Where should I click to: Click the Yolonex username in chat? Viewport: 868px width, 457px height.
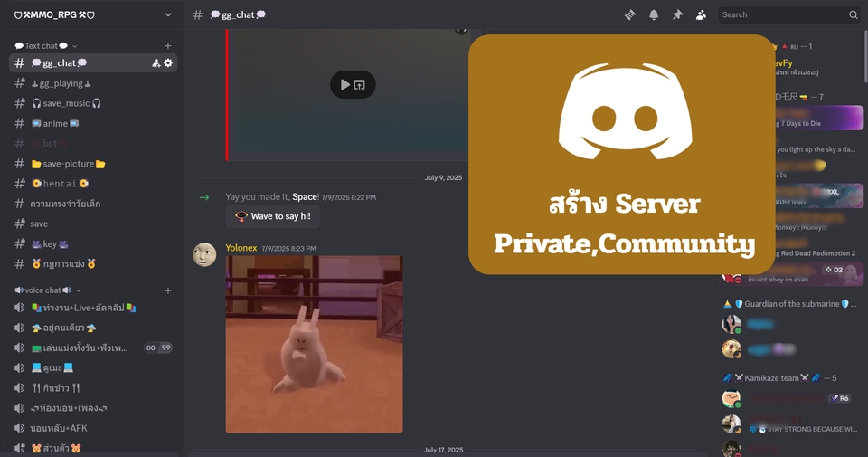click(x=241, y=248)
